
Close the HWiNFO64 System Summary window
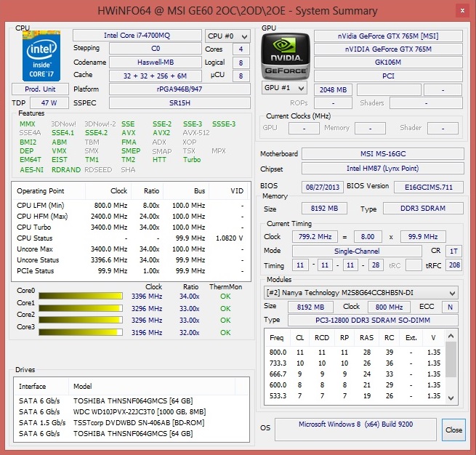click(x=459, y=11)
